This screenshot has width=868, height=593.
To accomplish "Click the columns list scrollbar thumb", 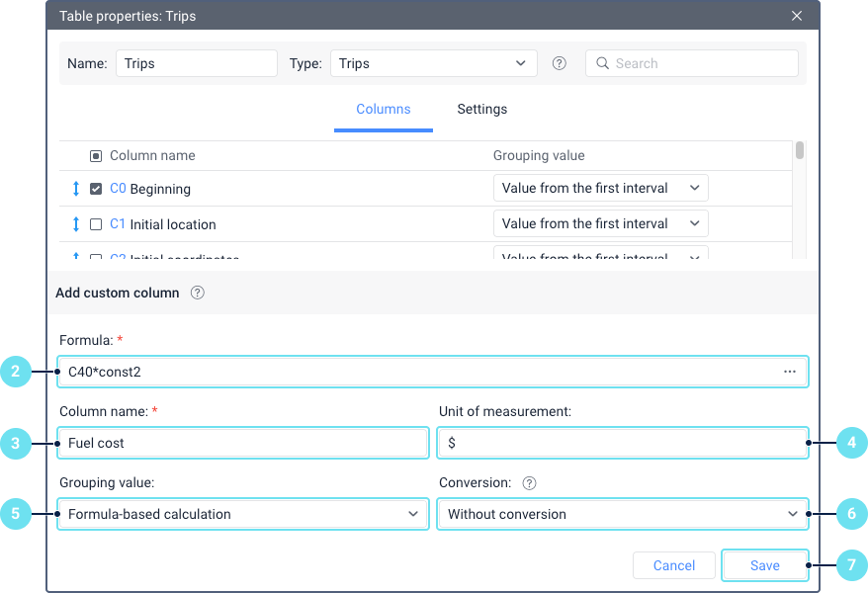I will point(800,150).
